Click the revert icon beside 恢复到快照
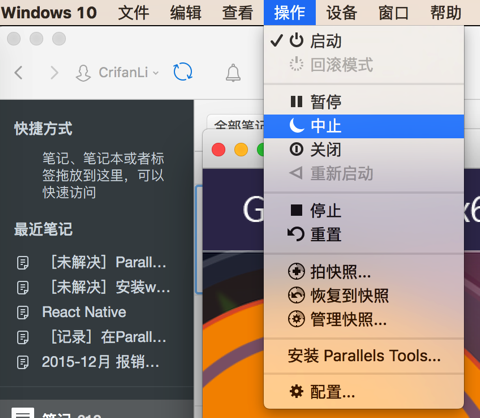Image resolution: width=480 pixels, height=418 pixels. pos(296,295)
